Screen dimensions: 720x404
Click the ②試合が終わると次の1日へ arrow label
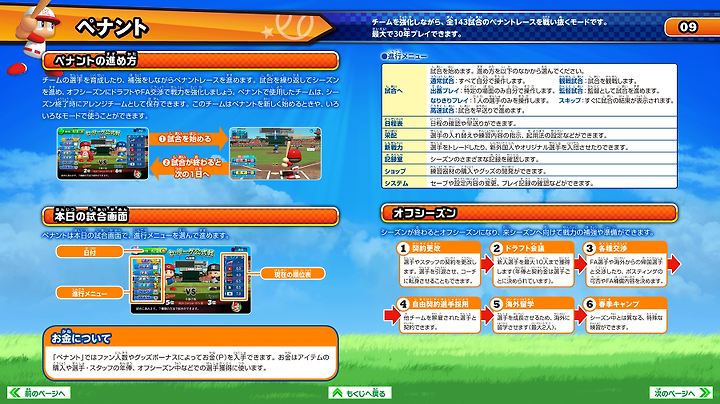pos(189,168)
